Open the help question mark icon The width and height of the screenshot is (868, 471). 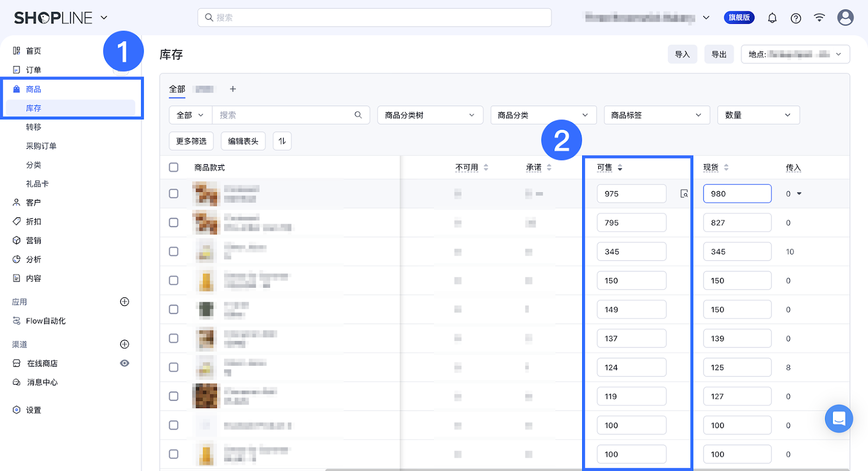click(x=796, y=18)
